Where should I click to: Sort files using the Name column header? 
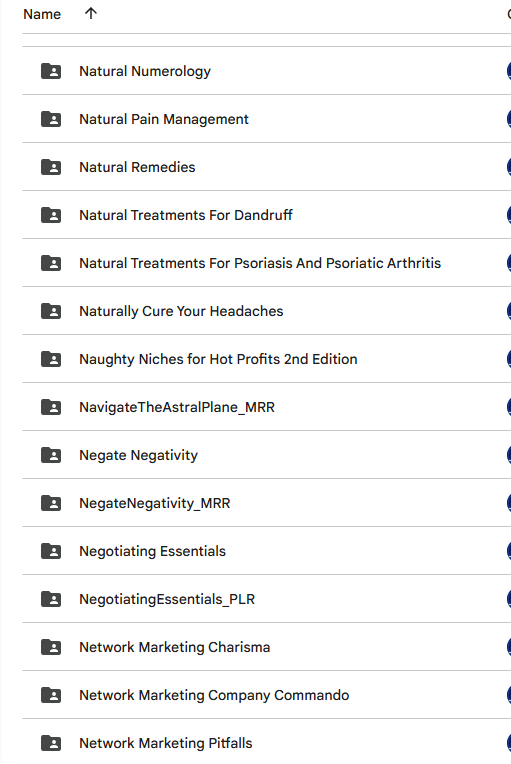[42, 14]
